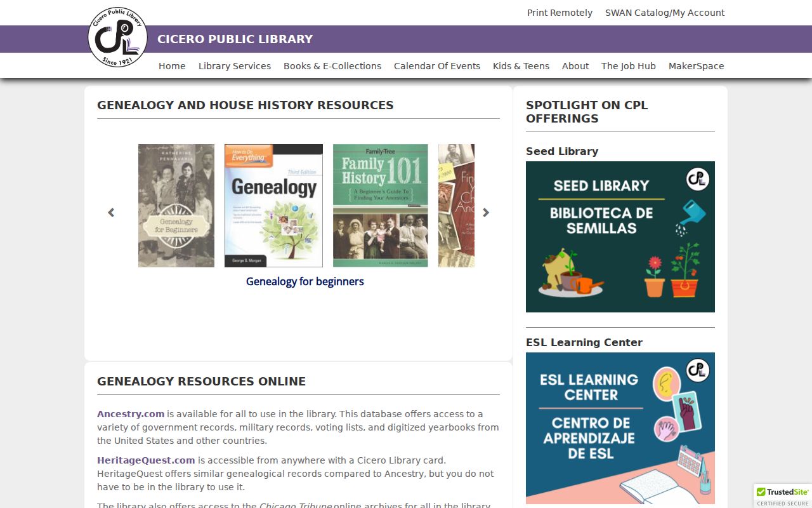The height and width of the screenshot is (508, 812).
Task: Click the Spotlight on CPL Offerings heading
Action: click(587, 112)
